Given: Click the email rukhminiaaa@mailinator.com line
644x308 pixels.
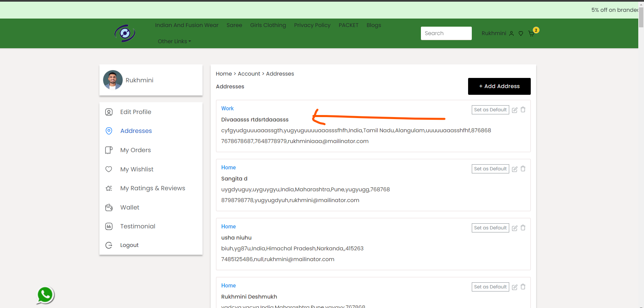Looking at the screenshot, I should click(x=295, y=141).
